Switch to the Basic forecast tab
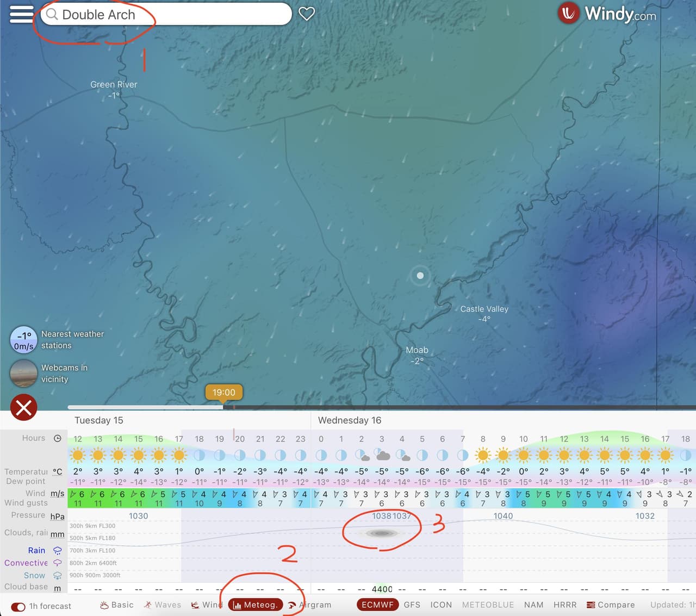 point(117,605)
